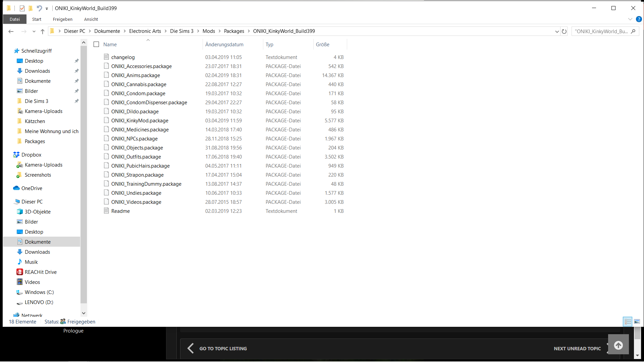Select ONIKI_Medicines.package file
This screenshot has height=362, width=644.
pyautogui.click(x=140, y=129)
